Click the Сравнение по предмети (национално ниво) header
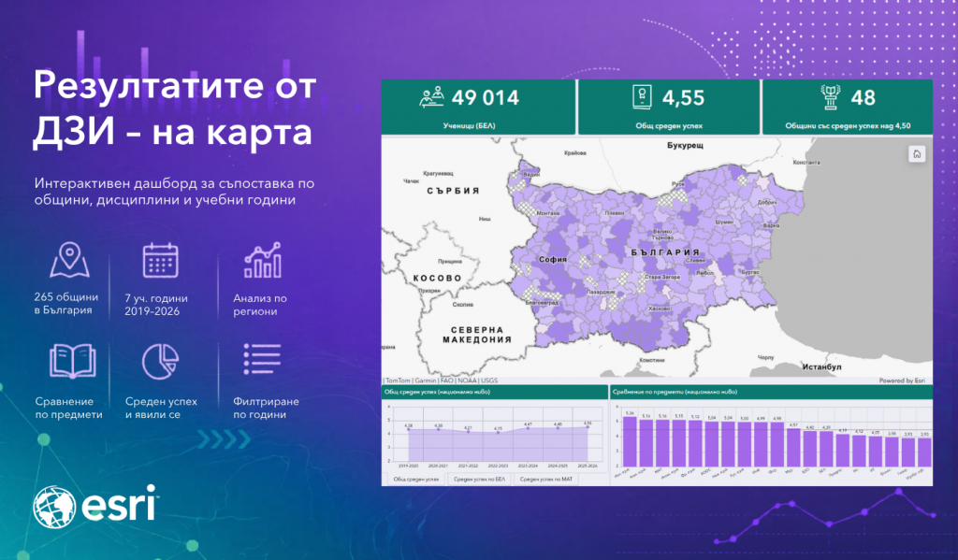The height and width of the screenshot is (560, 958). (772, 392)
